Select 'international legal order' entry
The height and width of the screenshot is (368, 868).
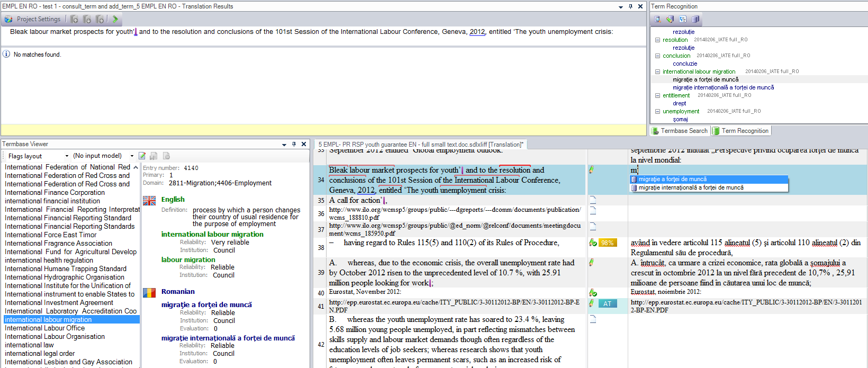[40, 353]
